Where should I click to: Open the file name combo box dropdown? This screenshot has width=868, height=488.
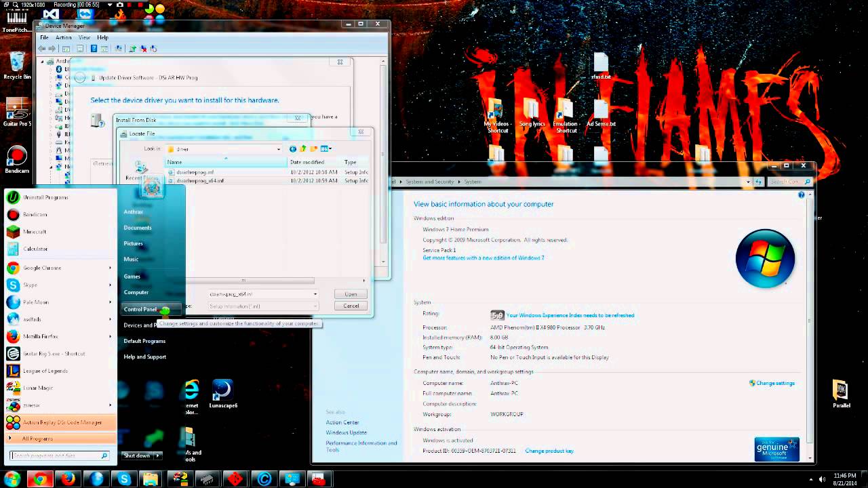(x=315, y=294)
